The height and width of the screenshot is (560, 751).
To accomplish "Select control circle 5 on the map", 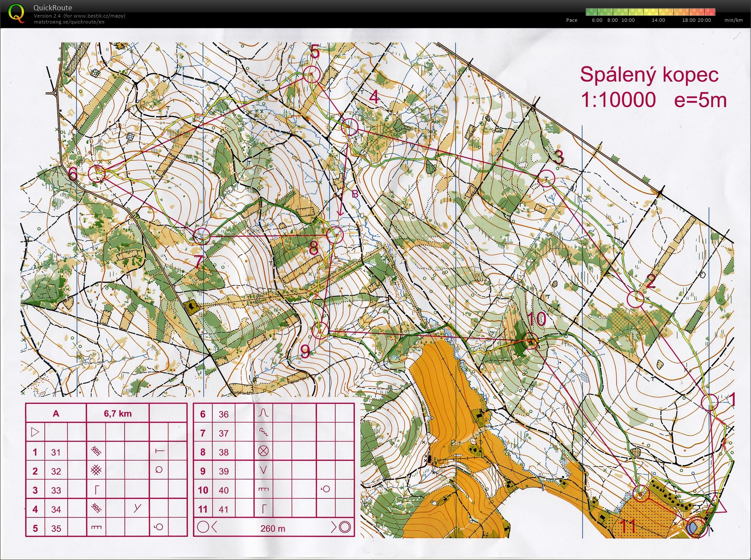I will pos(312,74).
